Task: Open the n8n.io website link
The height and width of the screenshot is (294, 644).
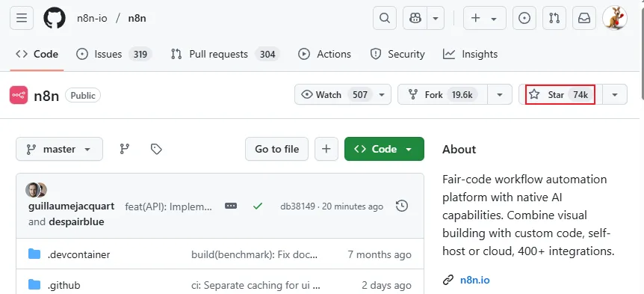Action: [x=475, y=280]
